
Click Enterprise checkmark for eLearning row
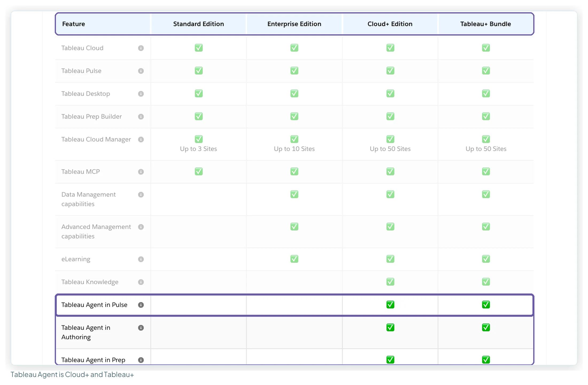tap(294, 259)
